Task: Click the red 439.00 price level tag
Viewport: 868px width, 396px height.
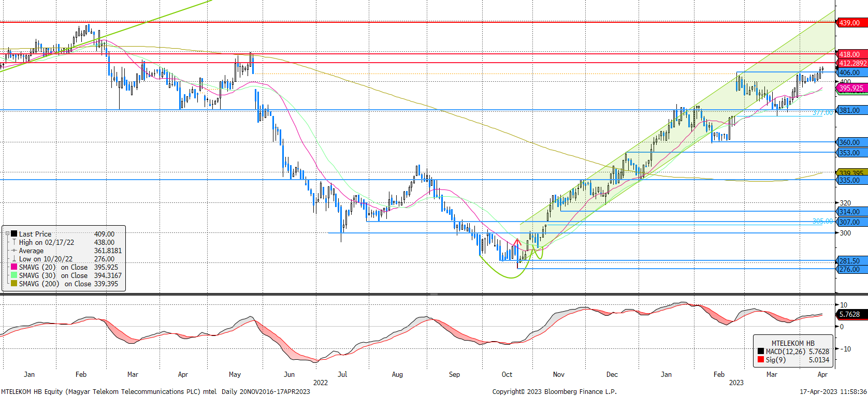Action: (x=849, y=23)
